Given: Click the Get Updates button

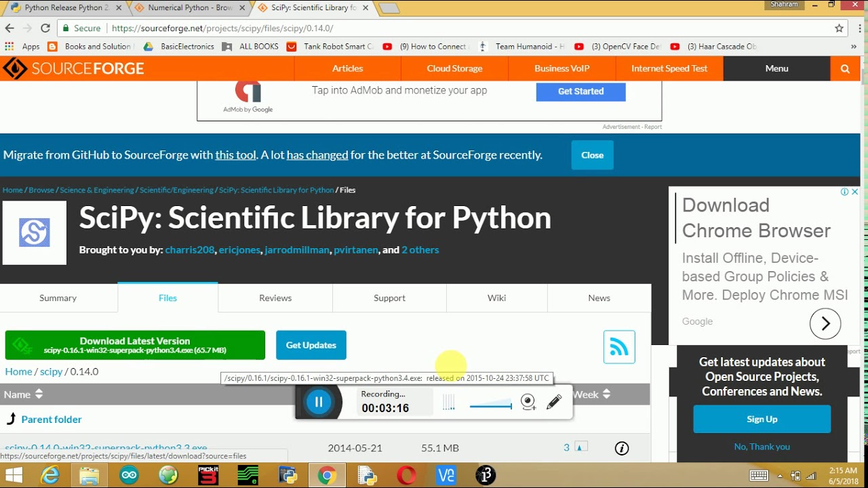Looking at the screenshot, I should pyautogui.click(x=311, y=345).
